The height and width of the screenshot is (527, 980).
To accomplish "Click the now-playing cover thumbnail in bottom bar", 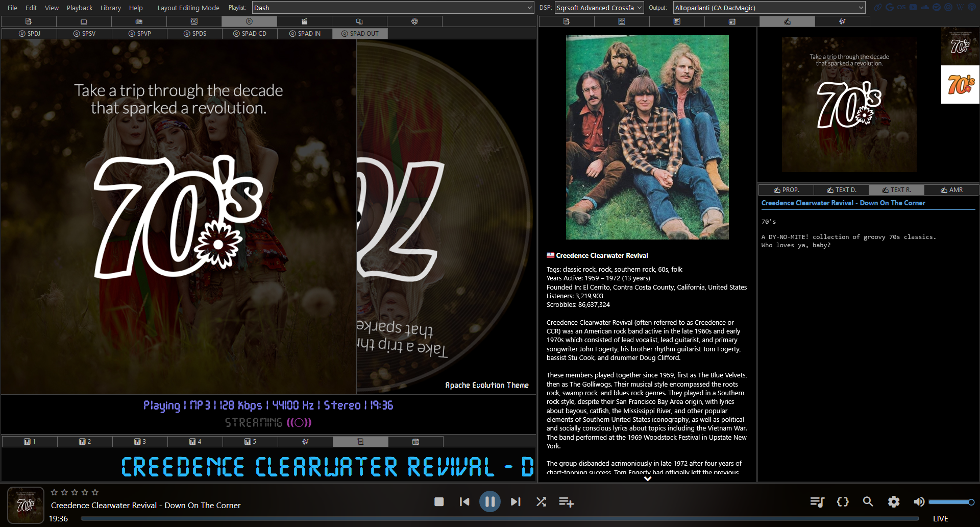I will (26, 505).
